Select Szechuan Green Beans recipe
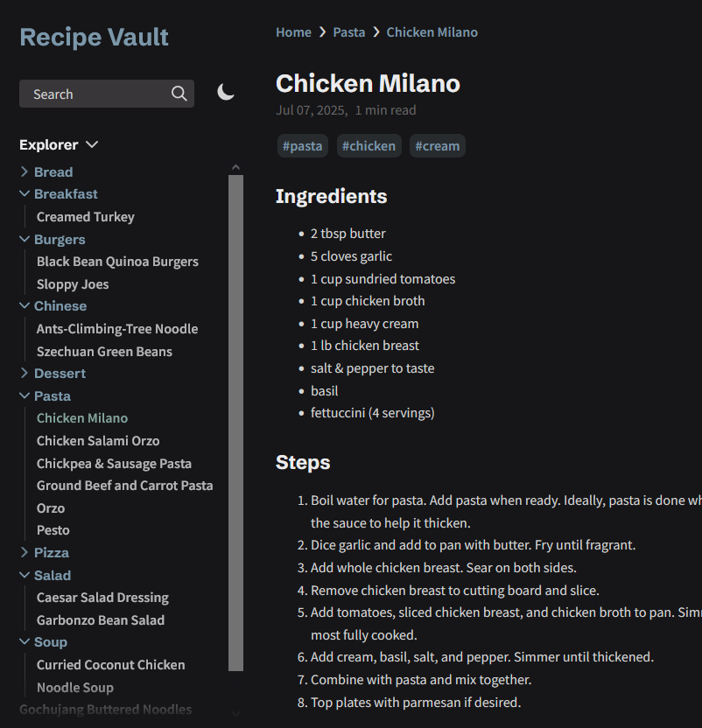 pyautogui.click(x=104, y=352)
